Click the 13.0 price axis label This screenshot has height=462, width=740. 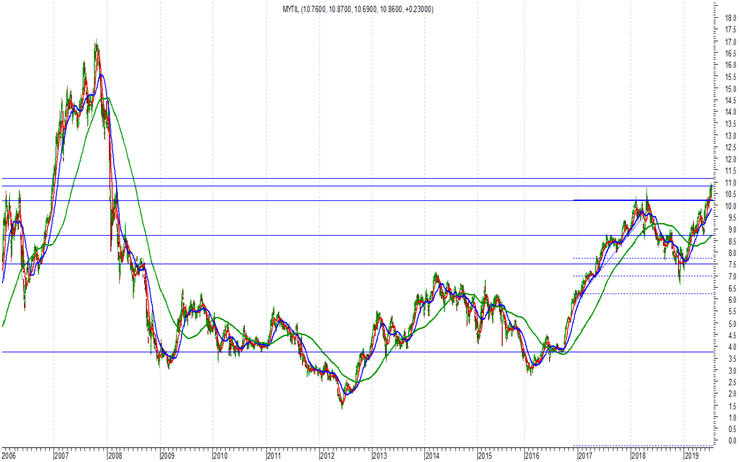731,136
